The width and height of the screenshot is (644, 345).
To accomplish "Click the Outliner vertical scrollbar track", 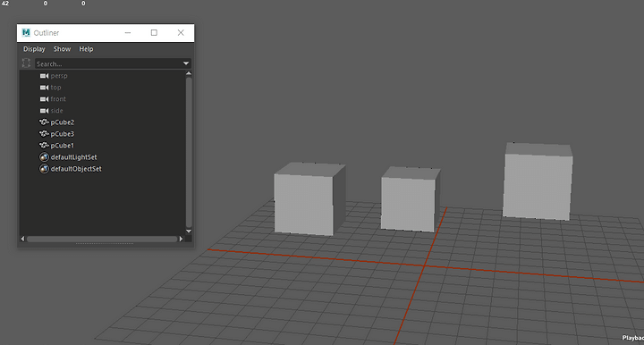I will [x=189, y=152].
